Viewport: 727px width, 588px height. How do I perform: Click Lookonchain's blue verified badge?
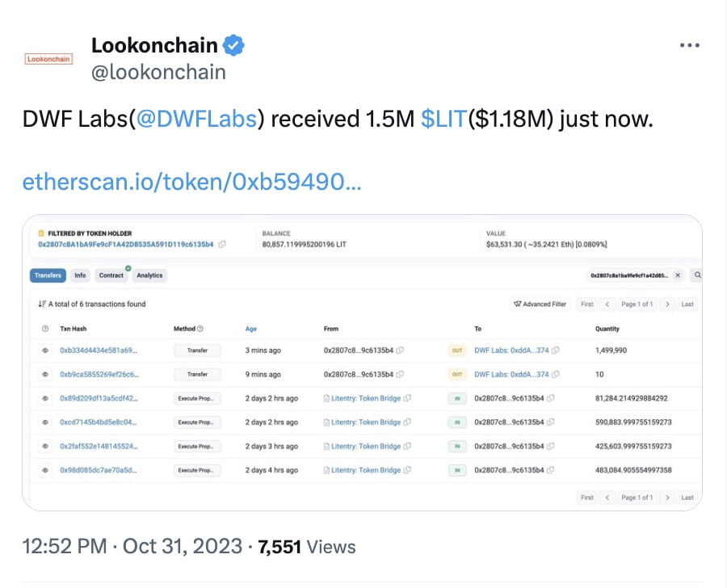(234, 46)
